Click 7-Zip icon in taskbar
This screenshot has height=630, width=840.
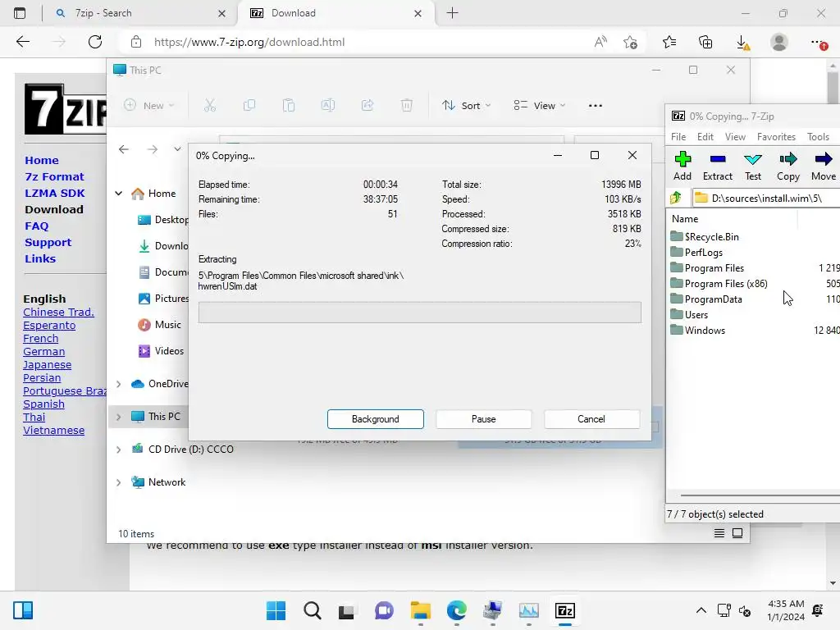(x=565, y=610)
